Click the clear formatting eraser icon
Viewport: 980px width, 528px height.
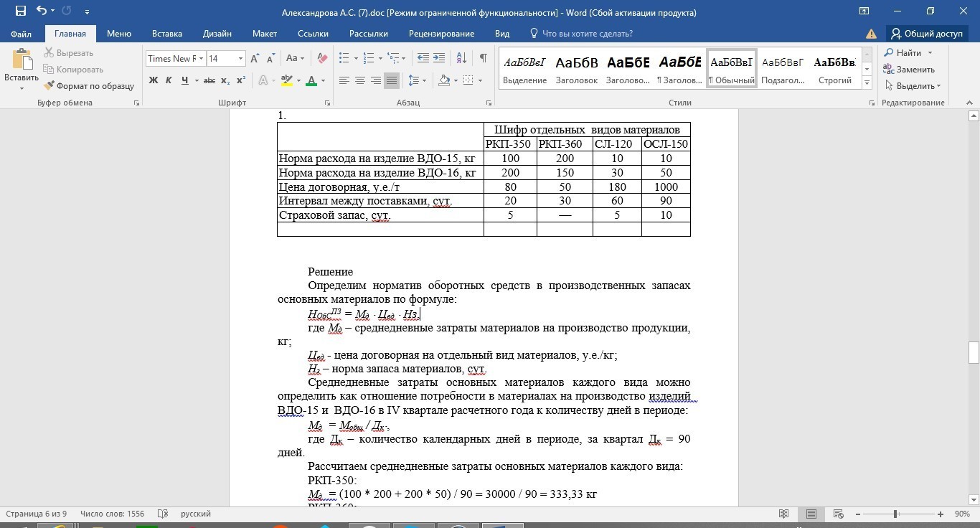point(322,58)
